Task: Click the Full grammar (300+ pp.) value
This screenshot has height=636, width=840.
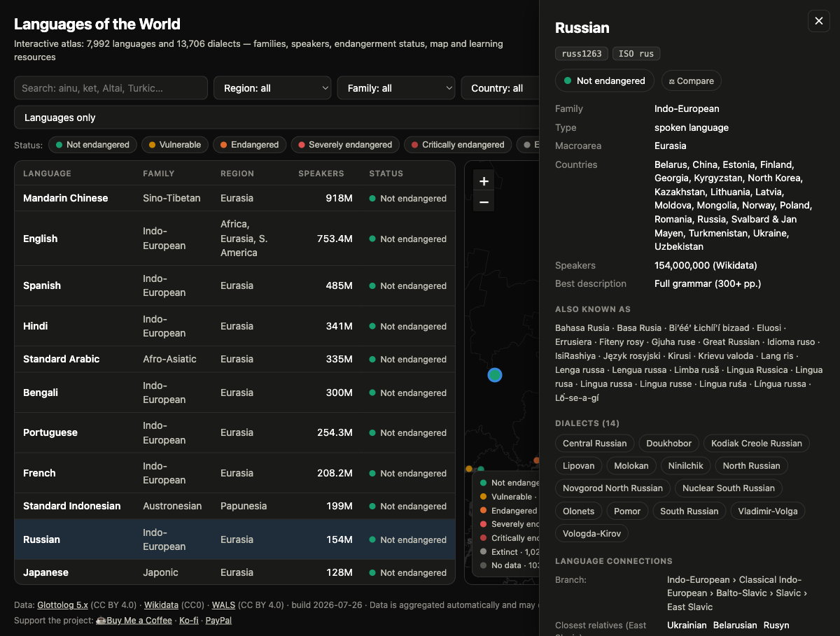Action: [x=708, y=283]
